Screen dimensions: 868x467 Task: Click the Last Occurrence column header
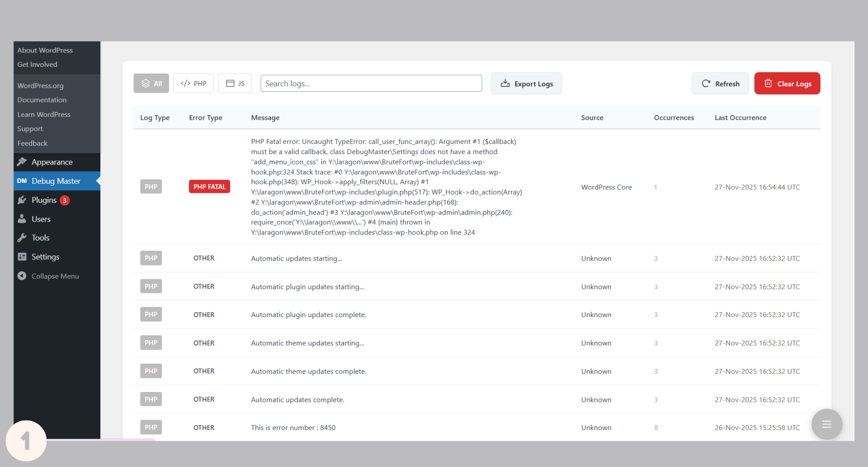740,117
